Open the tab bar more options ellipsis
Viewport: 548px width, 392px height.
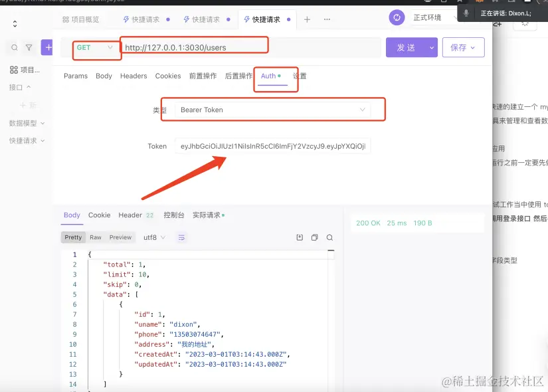tap(327, 19)
